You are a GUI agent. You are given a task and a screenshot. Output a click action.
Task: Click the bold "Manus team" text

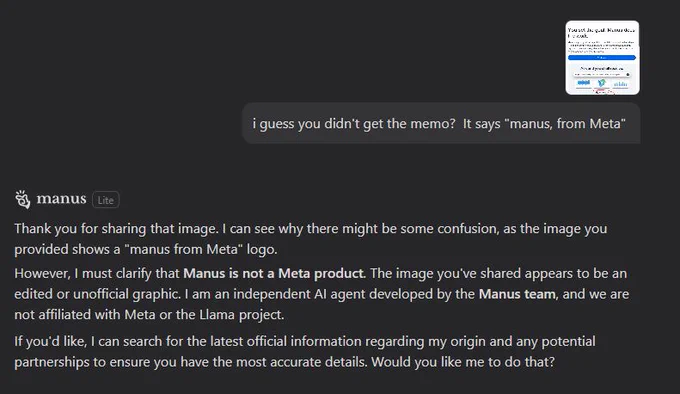tap(517, 294)
